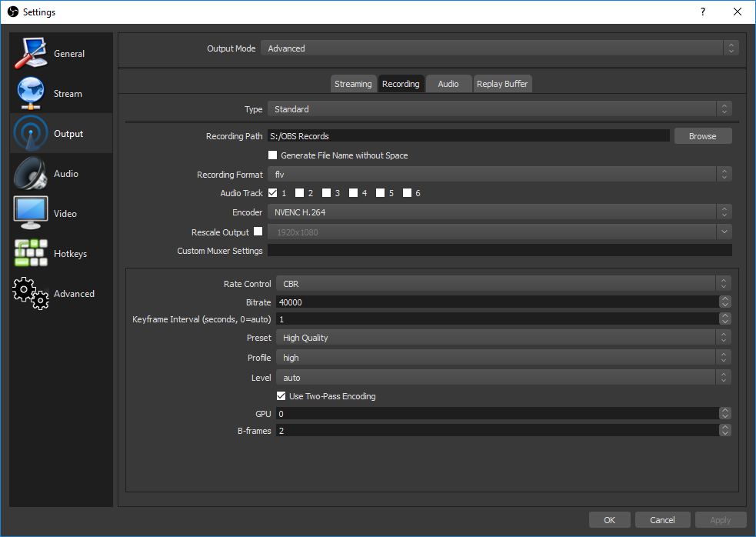
Task: Confirm settings with OK
Action: point(609,519)
